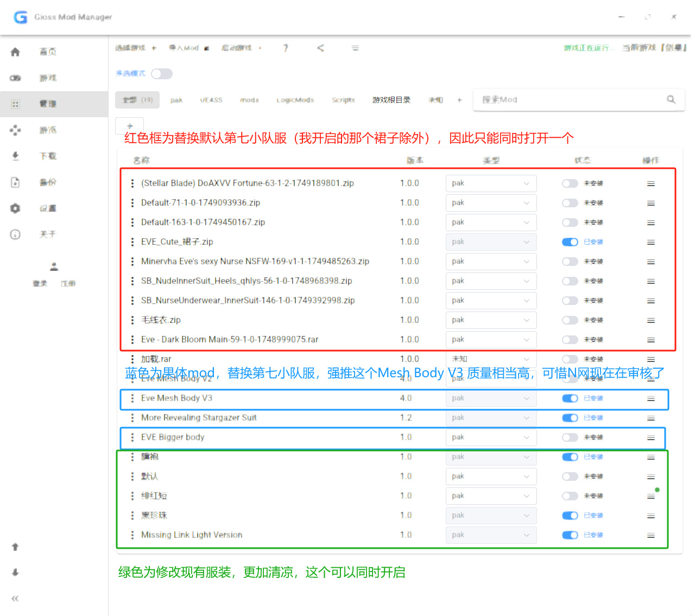Disable the EVE_Cute_裙子.zip mod switch
Image resolution: width=695 pixels, height=616 pixels.
(570, 242)
